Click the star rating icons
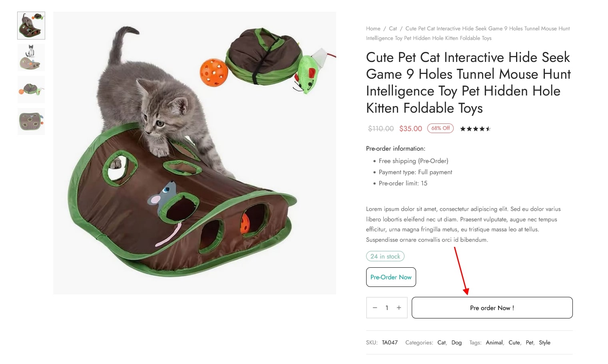This screenshot has width=608, height=364. point(475,129)
